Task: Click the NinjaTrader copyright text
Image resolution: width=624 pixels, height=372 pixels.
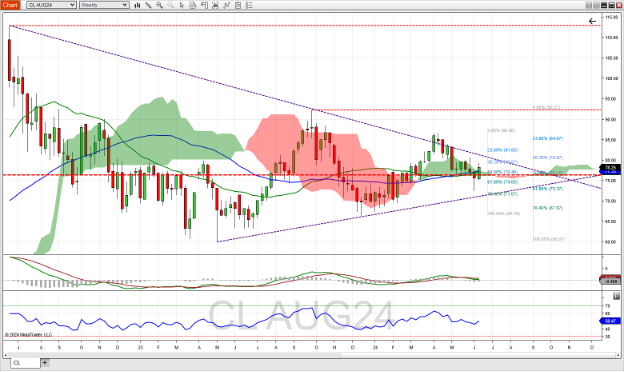Action: tap(28, 335)
